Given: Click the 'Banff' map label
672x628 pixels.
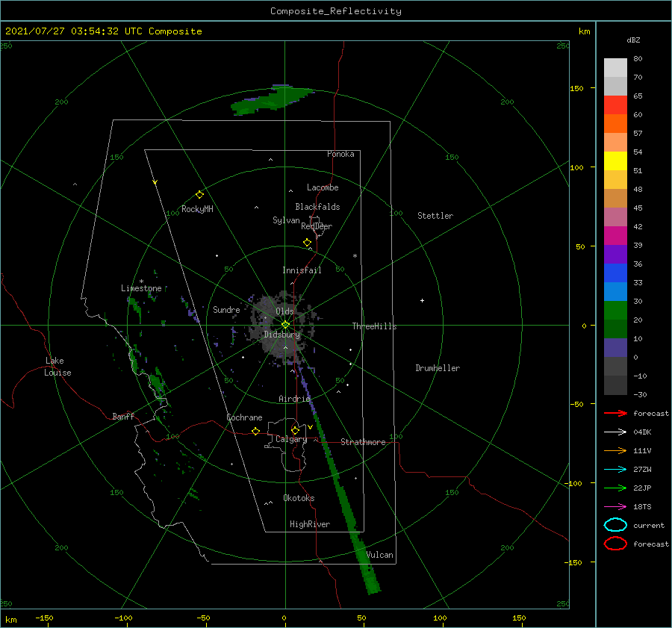Looking at the screenshot, I should 123,416.
